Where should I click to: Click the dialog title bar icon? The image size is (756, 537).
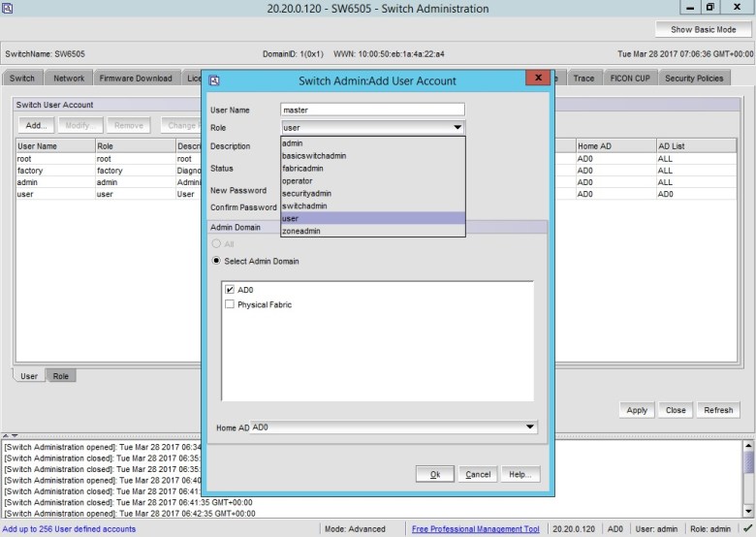(x=214, y=80)
